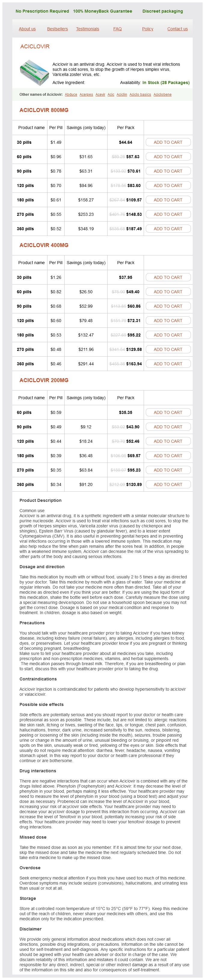Go to the Bestsellers page
The image size is (205, 980).
point(57,29)
